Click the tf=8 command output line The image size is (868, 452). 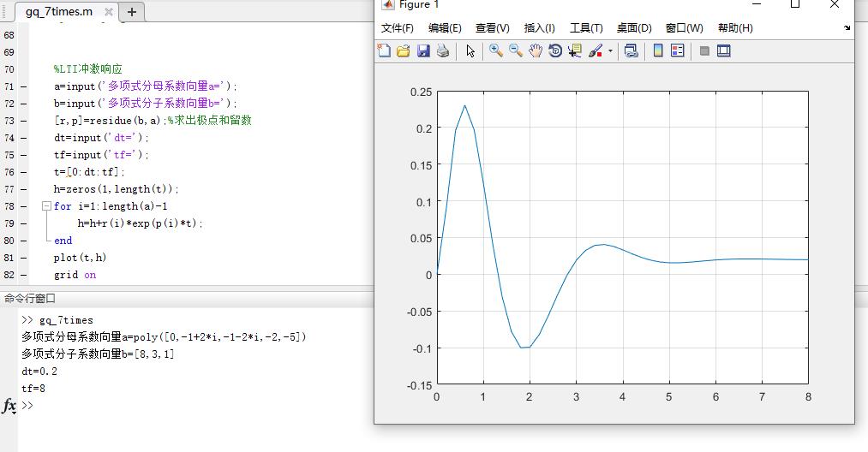pyautogui.click(x=33, y=389)
